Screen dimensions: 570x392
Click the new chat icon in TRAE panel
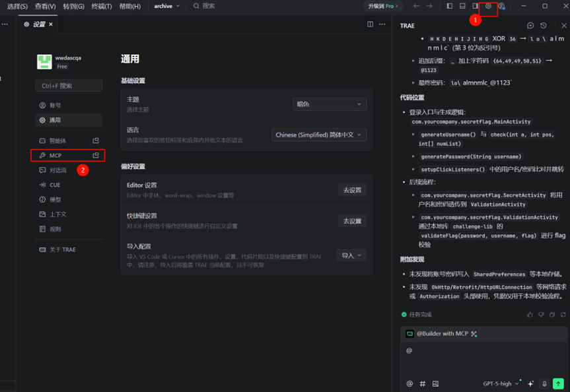[x=530, y=25]
